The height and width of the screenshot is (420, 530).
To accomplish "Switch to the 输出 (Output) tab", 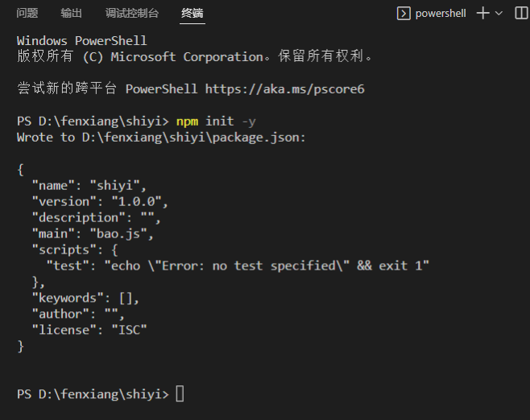I will [71, 14].
